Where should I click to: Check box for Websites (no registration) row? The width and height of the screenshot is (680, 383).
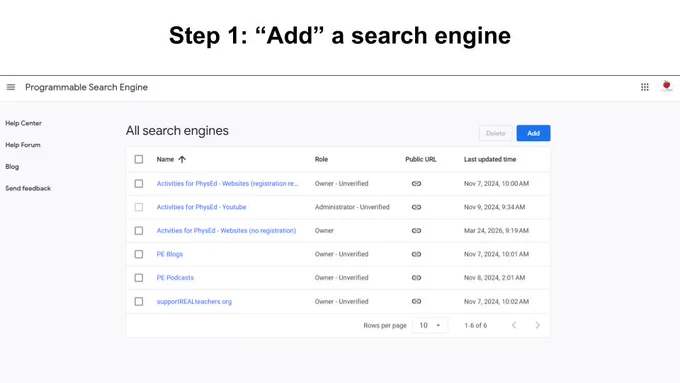click(x=139, y=230)
